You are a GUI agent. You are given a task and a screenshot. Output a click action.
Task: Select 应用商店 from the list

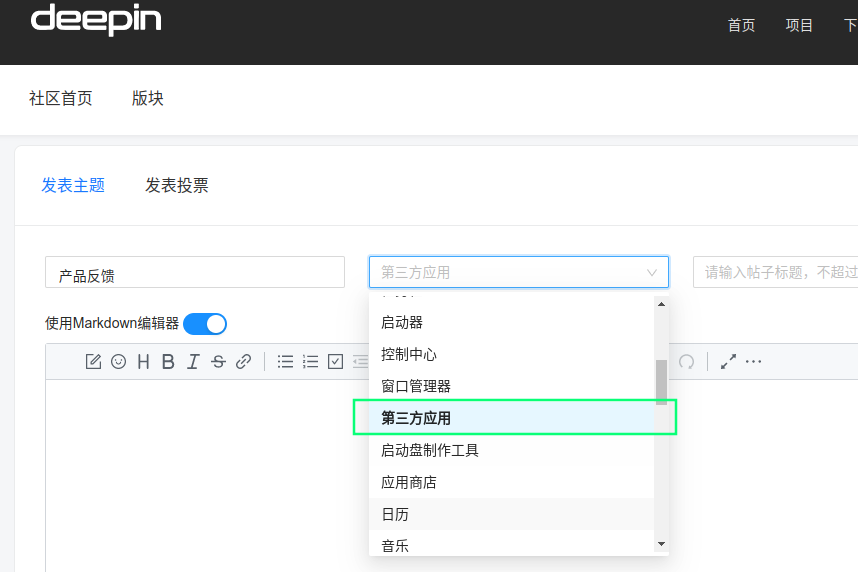pos(512,482)
